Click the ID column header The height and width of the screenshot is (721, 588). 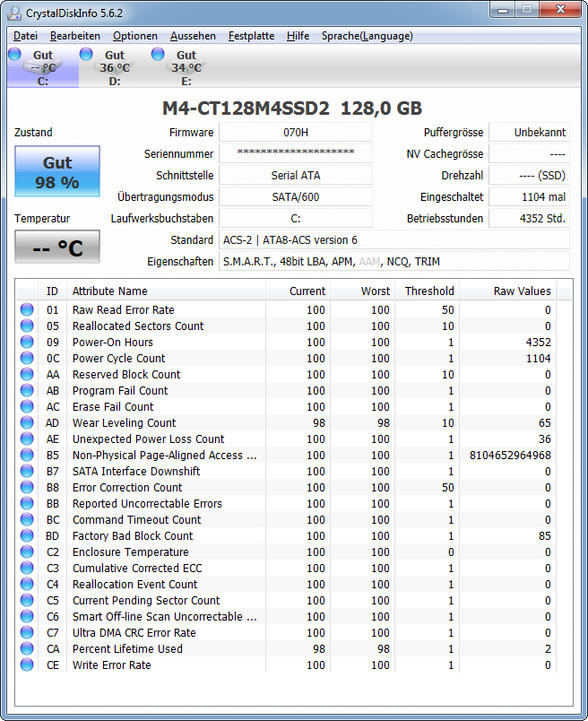coord(52,291)
